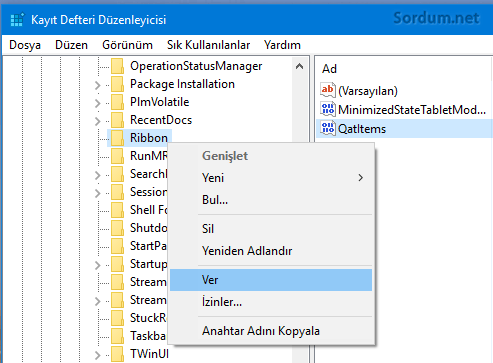Select the OperationStatusManager tree key
The height and width of the screenshot is (363, 493).
tap(196, 66)
